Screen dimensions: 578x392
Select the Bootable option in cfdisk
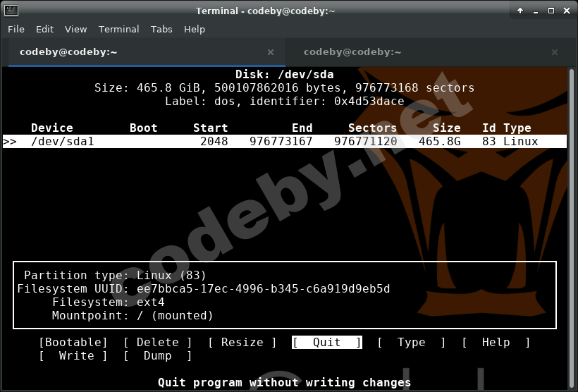[73, 342]
